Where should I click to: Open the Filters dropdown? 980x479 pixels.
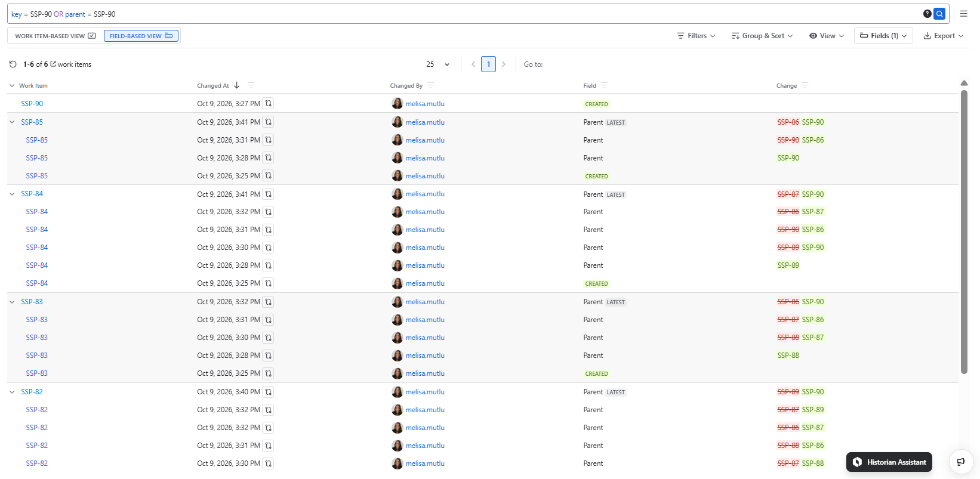click(696, 36)
